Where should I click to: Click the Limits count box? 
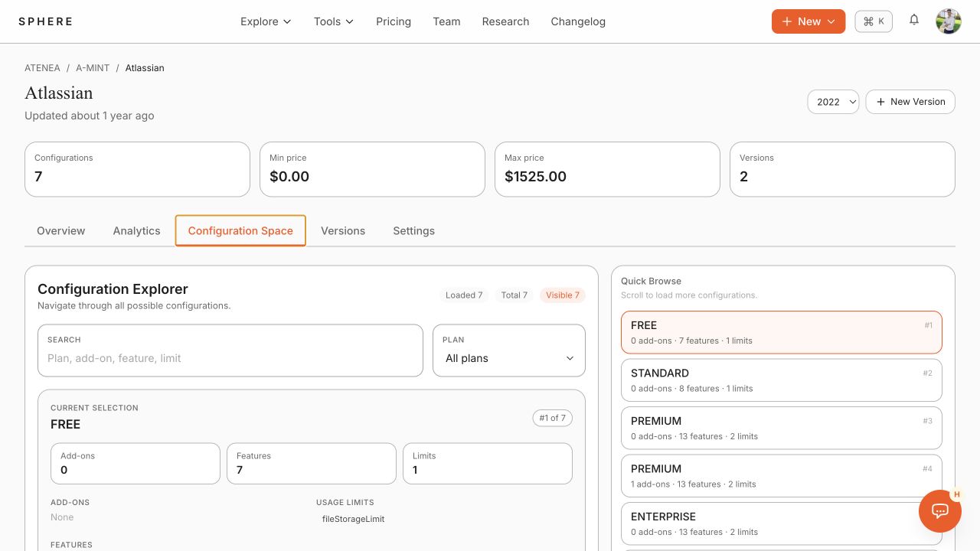488,464
